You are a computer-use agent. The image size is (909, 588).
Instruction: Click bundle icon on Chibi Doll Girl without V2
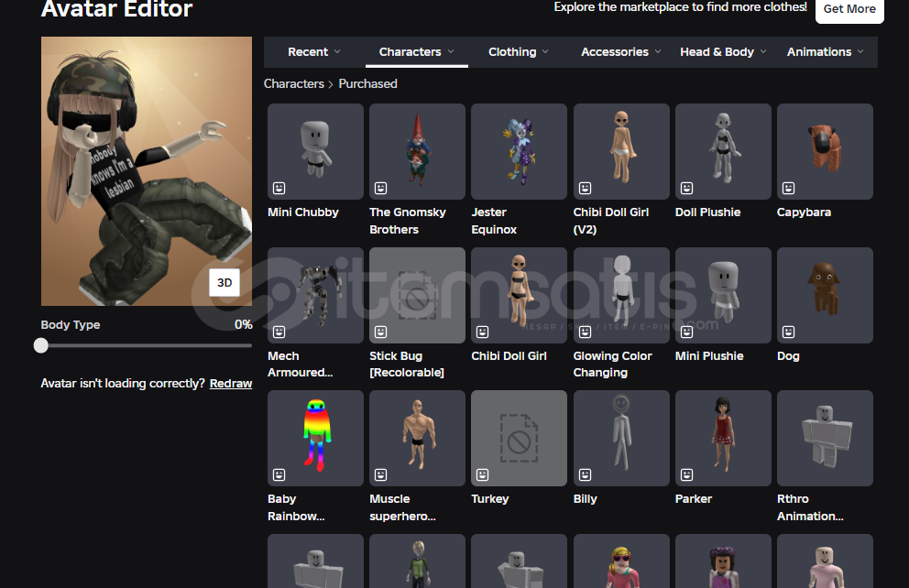tap(482, 332)
